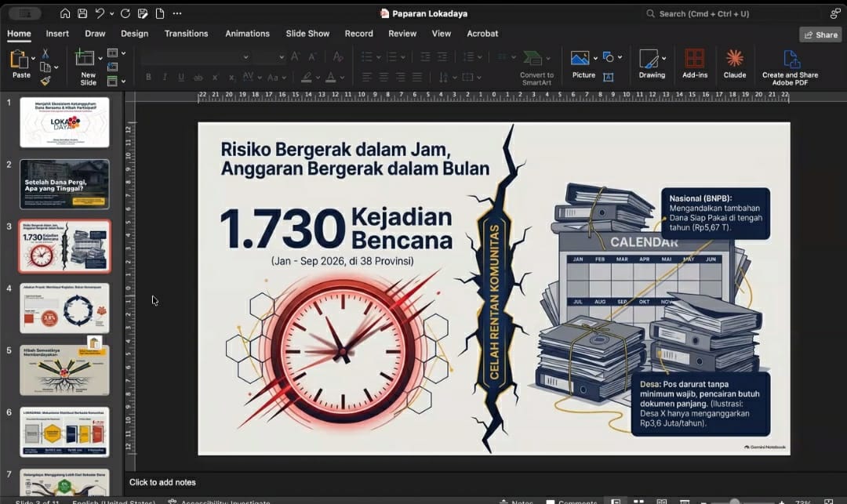847x504 pixels.
Task: Toggle Italic formatting
Action: 165,77
